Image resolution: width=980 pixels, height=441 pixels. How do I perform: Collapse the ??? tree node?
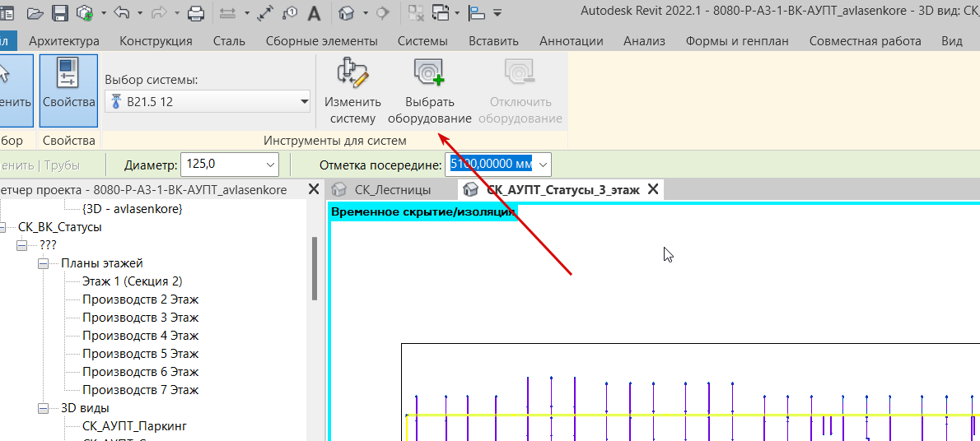coord(22,245)
